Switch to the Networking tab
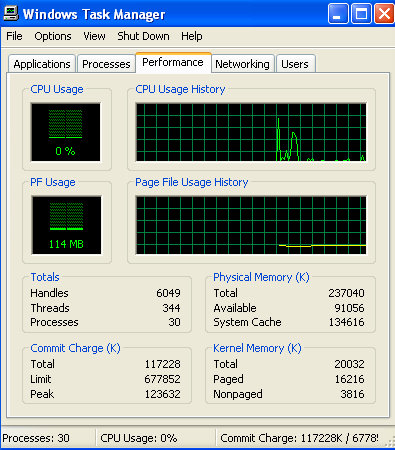 [242, 64]
